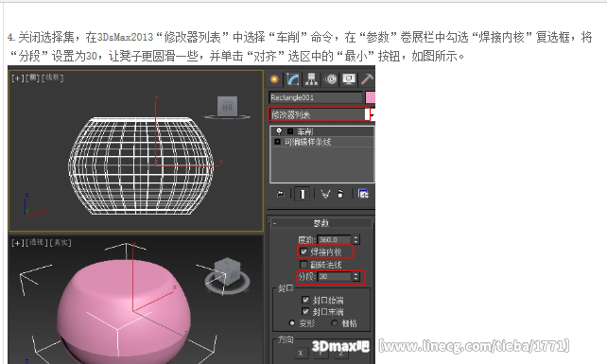
Task: Expand 可编辑样条线 plus box
Action: 277,142
